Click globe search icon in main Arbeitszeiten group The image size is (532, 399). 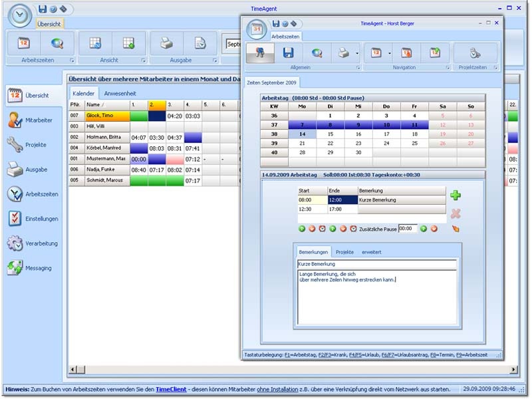coord(57,43)
